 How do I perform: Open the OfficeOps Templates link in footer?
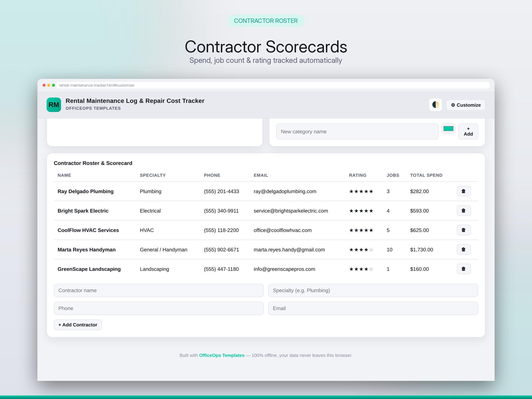[221, 355]
